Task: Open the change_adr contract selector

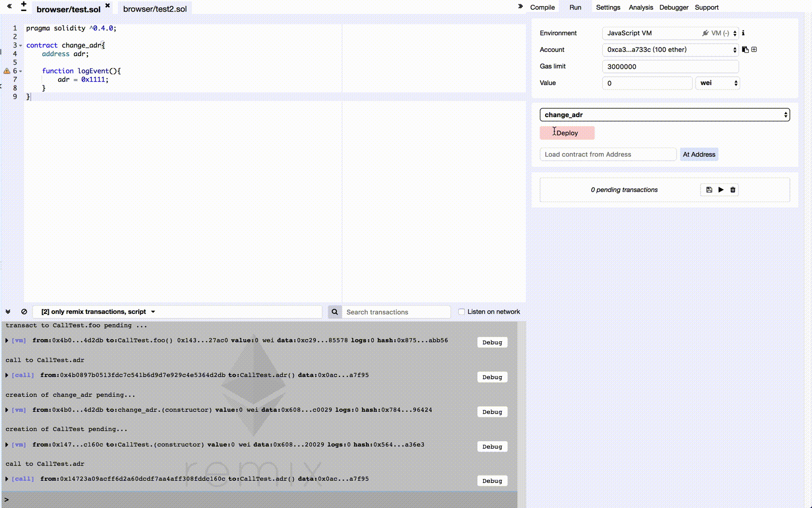Action: 665,115
